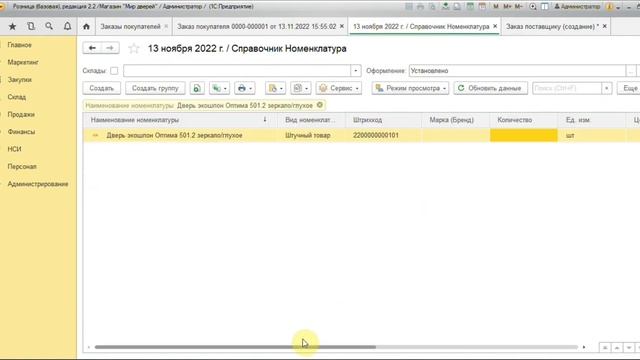The width and height of the screenshot is (640, 360).
Task: Open the Закупки section
Action: click(20, 80)
